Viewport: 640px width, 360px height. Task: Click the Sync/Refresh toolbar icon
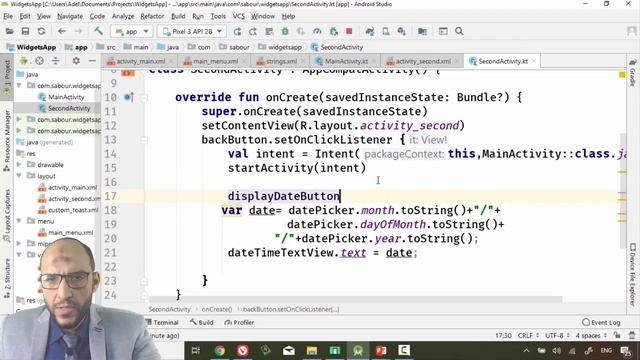[x=41, y=31]
